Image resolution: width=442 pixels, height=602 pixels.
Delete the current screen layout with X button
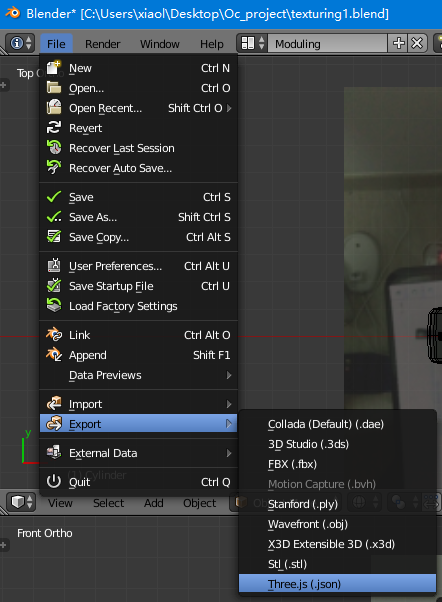pos(417,43)
